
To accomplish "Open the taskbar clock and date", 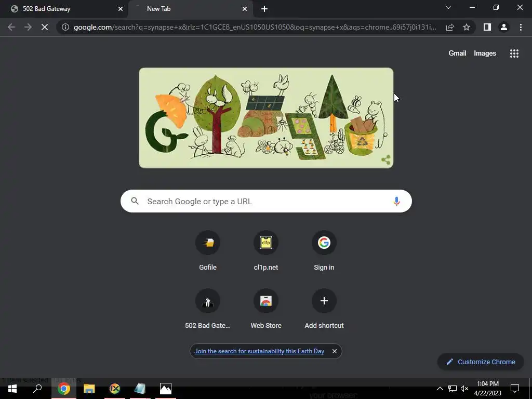I will [487, 389].
